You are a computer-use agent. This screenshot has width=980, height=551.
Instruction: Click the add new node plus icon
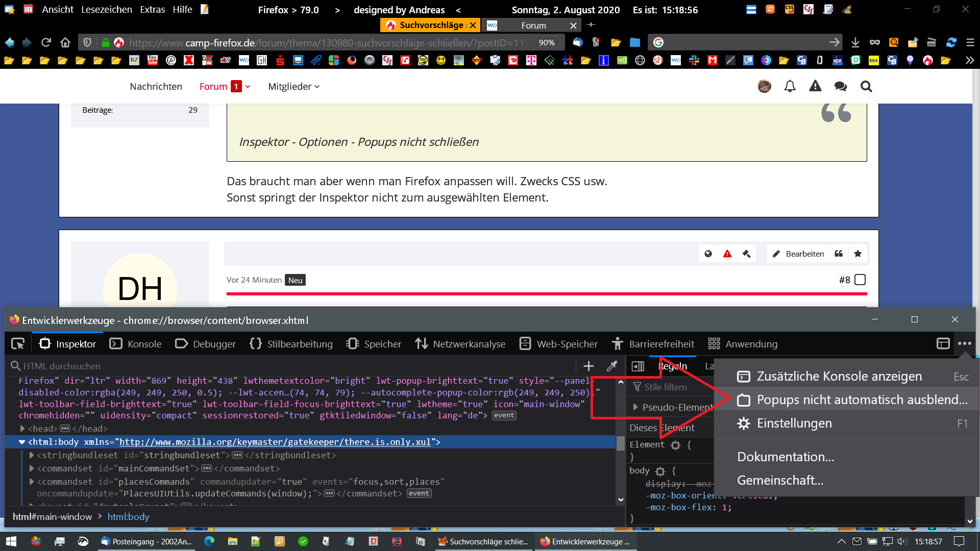tap(589, 366)
